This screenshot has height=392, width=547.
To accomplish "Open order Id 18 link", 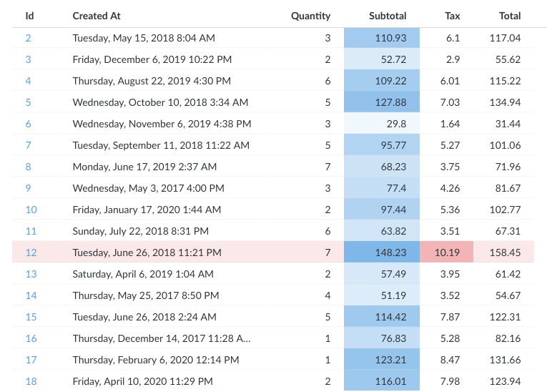I will click(x=31, y=381).
